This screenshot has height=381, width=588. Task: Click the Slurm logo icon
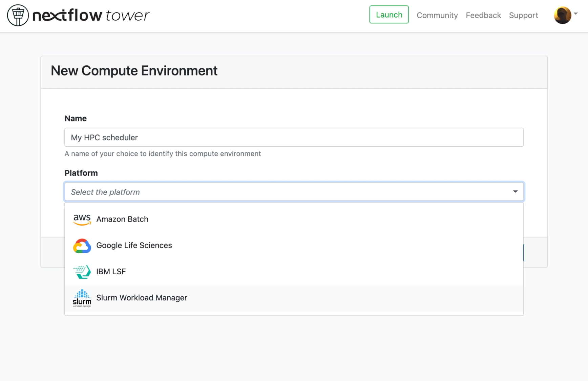tap(82, 298)
